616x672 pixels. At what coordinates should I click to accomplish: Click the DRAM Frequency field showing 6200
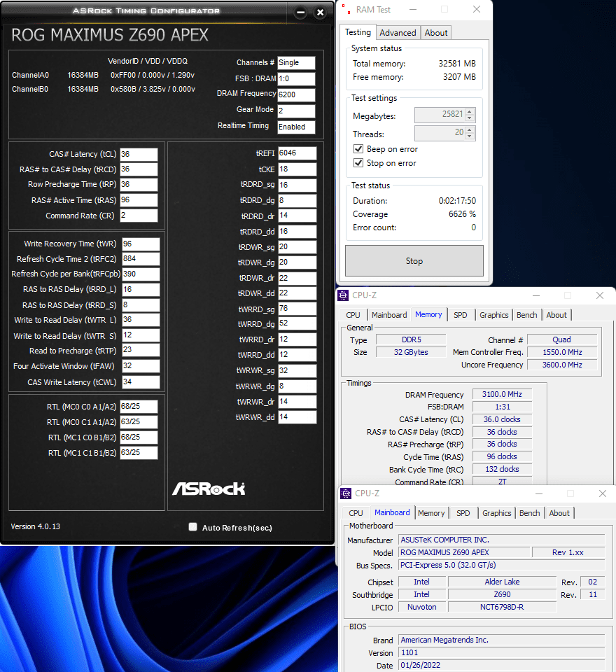tap(296, 94)
